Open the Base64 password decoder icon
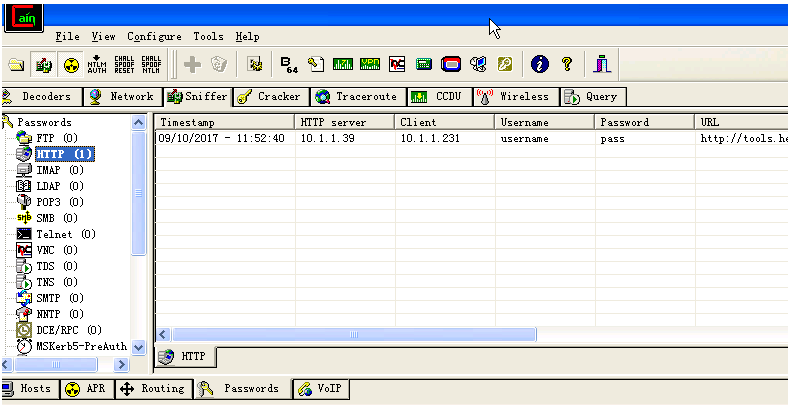 pyautogui.click(x=288, y=64)
